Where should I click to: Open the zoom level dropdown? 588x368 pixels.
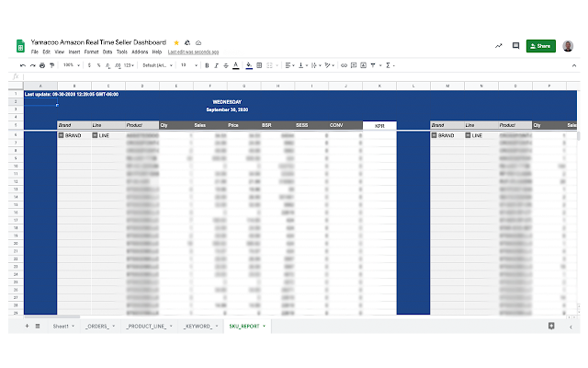point(72,65)
